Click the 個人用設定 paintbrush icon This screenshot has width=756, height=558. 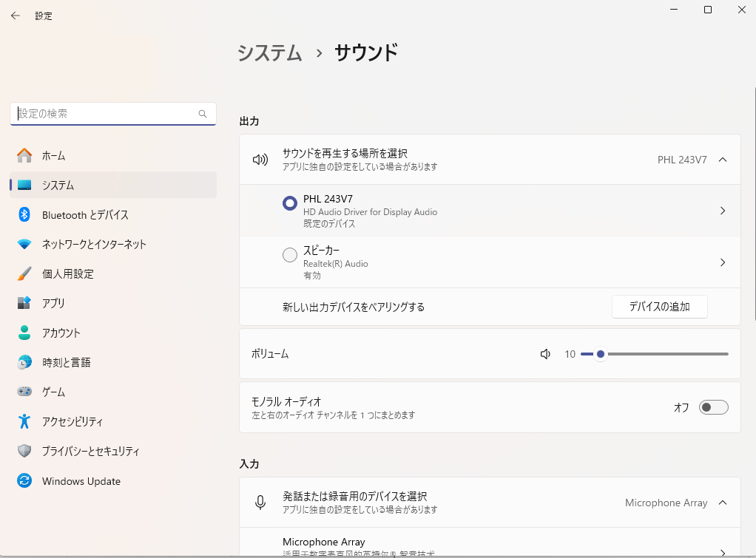click(x=24, y=273)
